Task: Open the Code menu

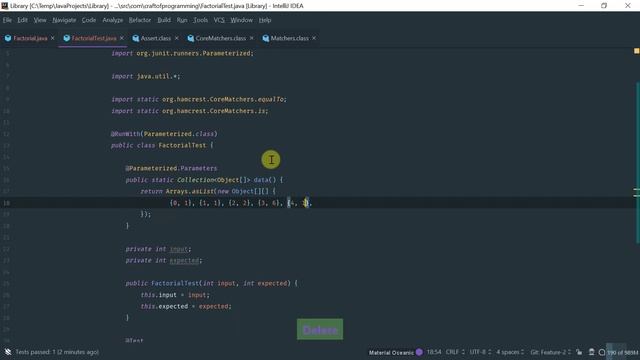Action: [89, 20]
